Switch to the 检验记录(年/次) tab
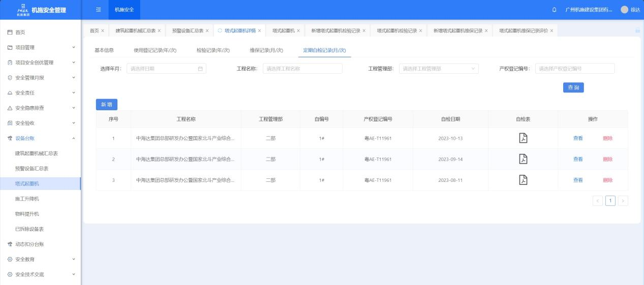The image size is (644, 285). click(x=213, y=50)
